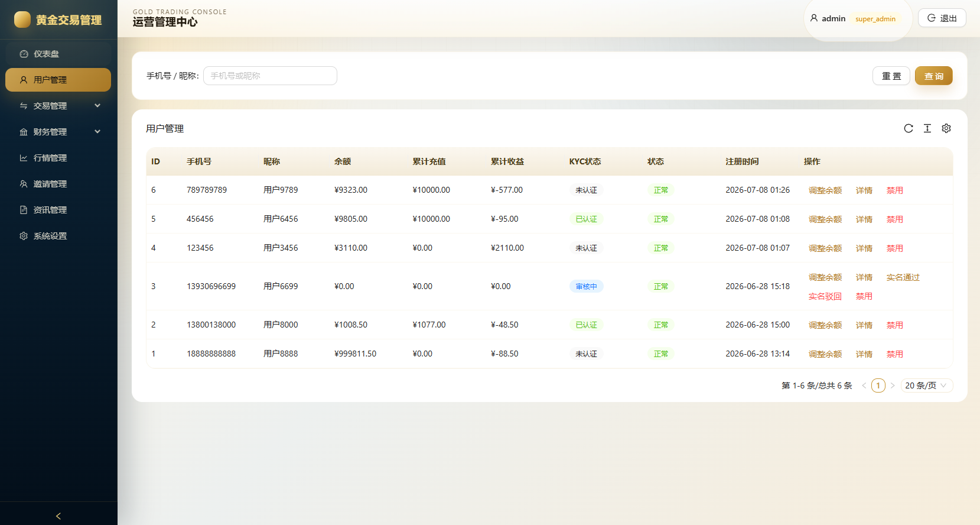Open the table density icon
This screenshot has width=980, height=525.
(927, 128)
